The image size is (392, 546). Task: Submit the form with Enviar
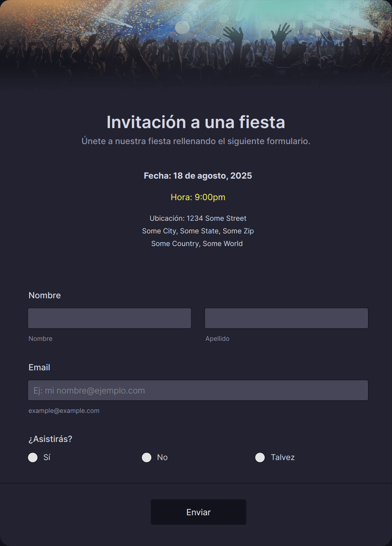coord(199,512)
